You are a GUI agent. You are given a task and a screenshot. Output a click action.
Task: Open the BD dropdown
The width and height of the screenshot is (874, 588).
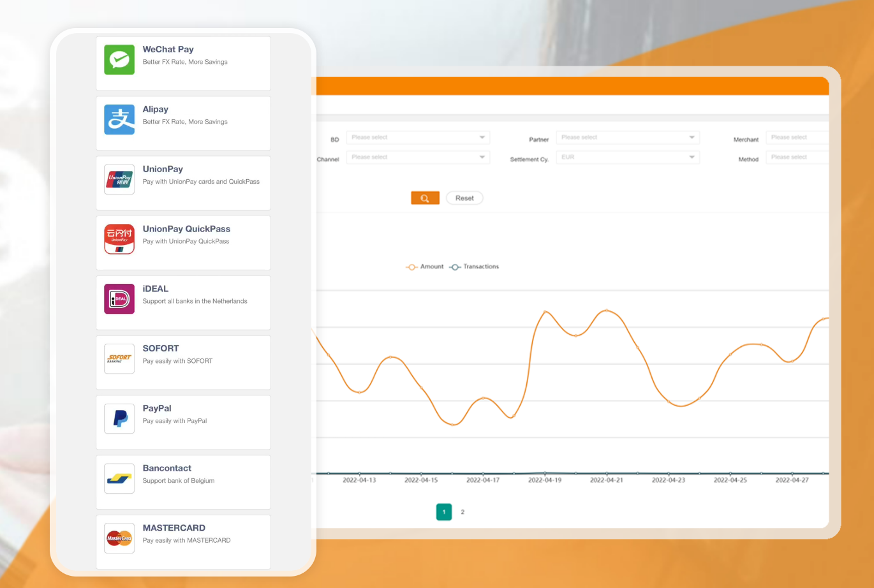(418, 138)
